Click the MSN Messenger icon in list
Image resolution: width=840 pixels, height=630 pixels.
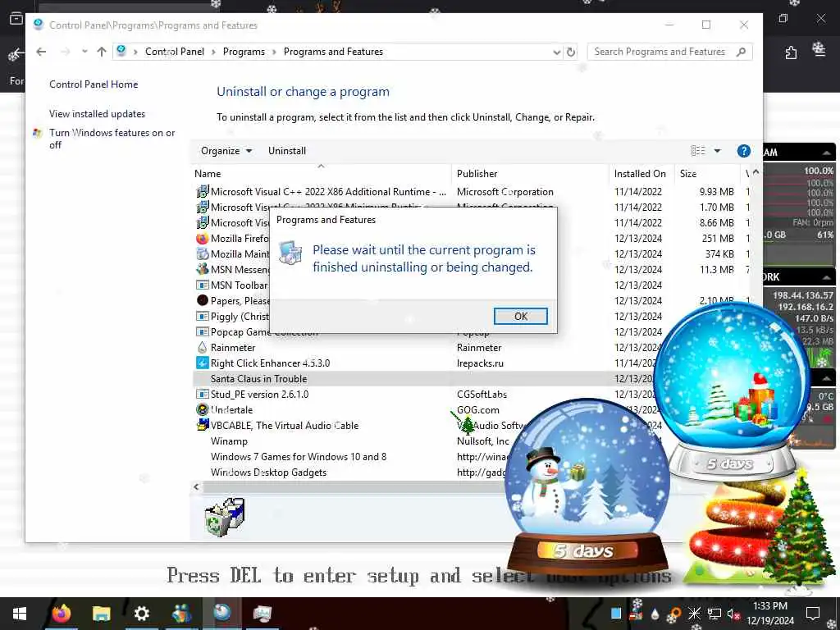coord(202,269)
